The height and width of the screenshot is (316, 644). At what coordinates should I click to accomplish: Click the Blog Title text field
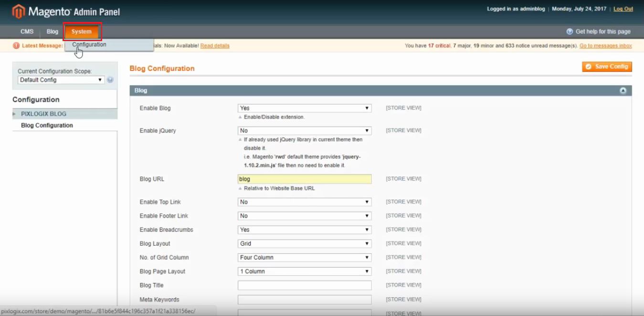pyautogui.click(x=304, y=285)
